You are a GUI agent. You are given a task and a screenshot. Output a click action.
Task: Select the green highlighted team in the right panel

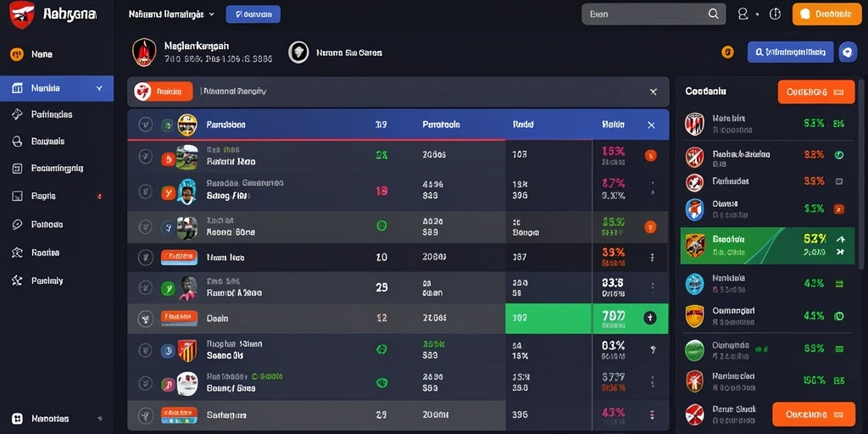(767, 245)
